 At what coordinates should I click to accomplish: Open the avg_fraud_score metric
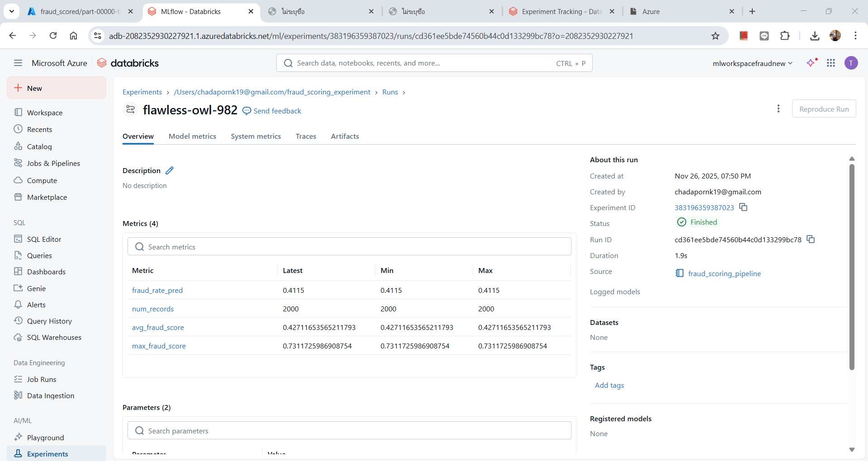pos(158,327)
